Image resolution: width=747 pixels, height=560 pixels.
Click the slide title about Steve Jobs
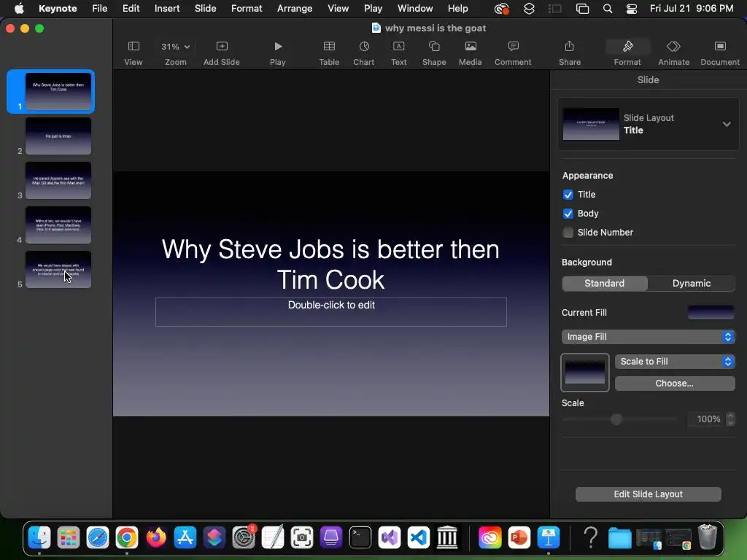[330, 264]
